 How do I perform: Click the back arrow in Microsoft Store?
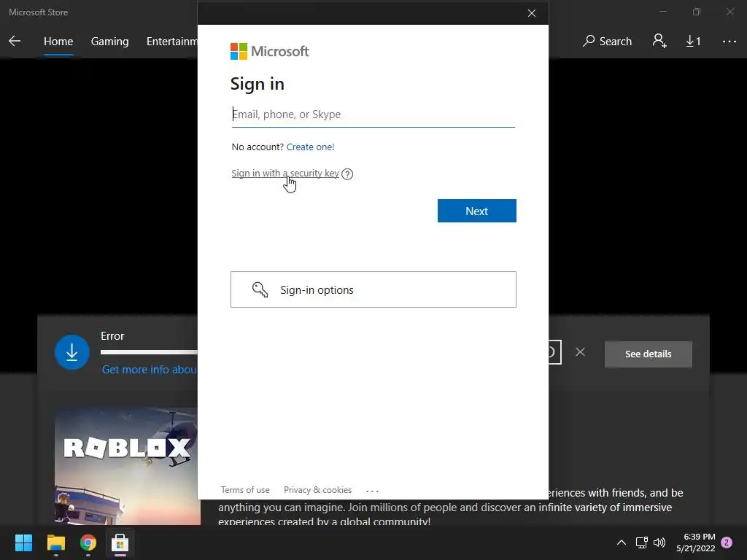15,42
